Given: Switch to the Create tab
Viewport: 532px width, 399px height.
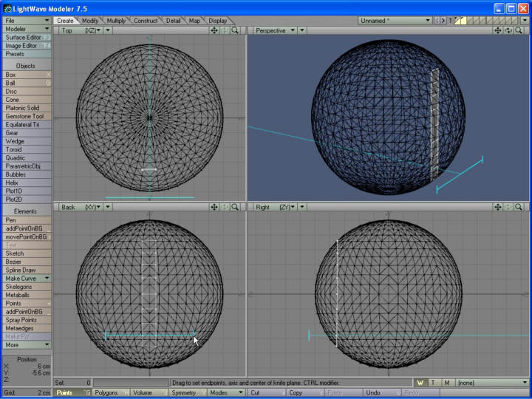Looking at the screenshot, I should 65,21.
